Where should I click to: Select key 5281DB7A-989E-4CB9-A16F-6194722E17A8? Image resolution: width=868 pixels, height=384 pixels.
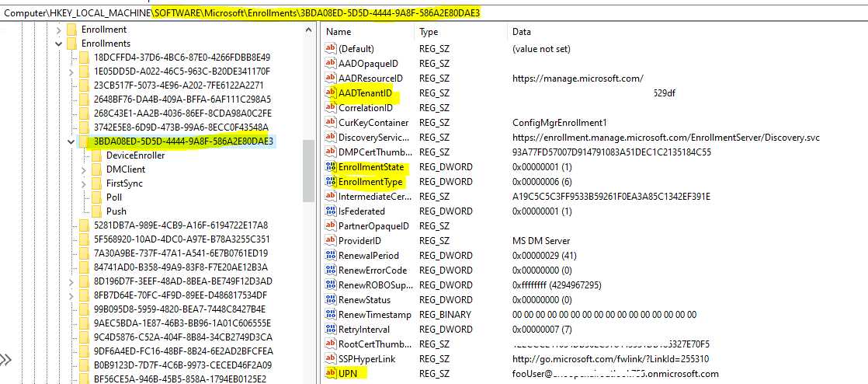(181, 225)
